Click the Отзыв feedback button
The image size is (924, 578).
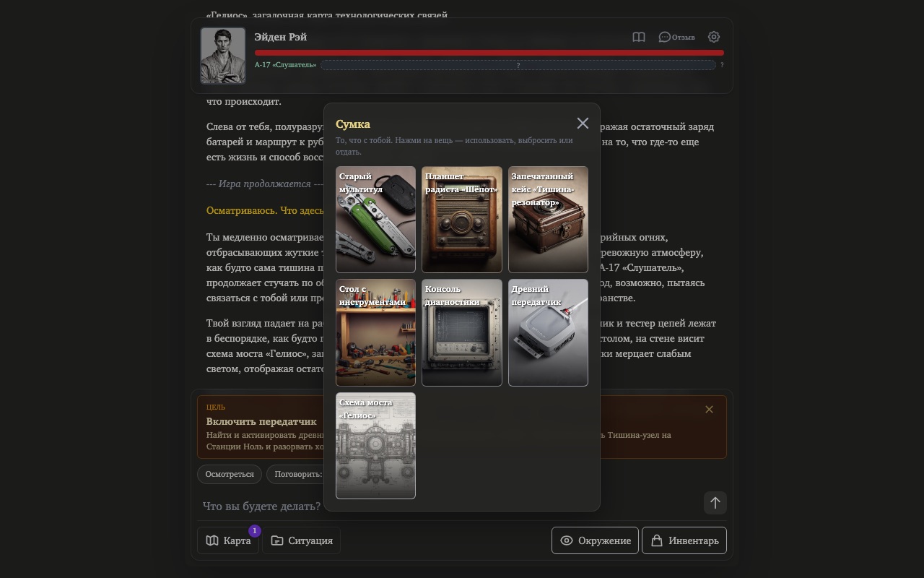[x=676, y=37]
